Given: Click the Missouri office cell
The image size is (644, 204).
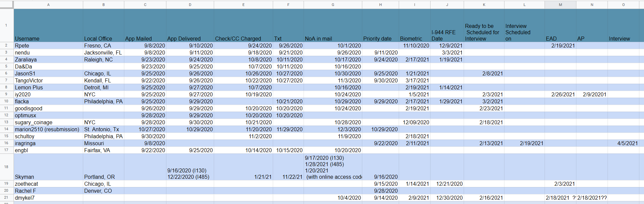Looking at the screenshot, I should click(x=103, y=143).
